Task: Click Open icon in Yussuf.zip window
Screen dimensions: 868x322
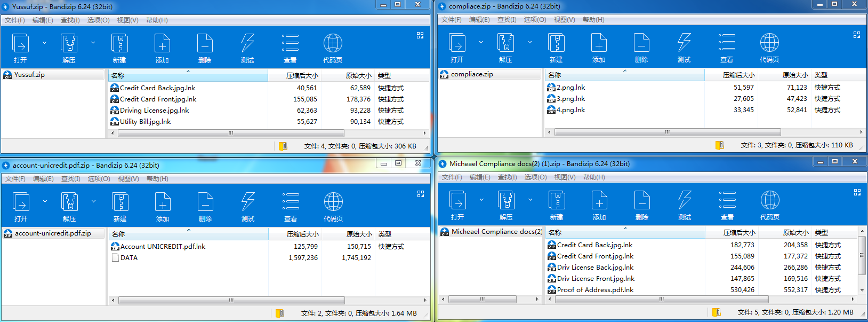Action: pos(20,43)
